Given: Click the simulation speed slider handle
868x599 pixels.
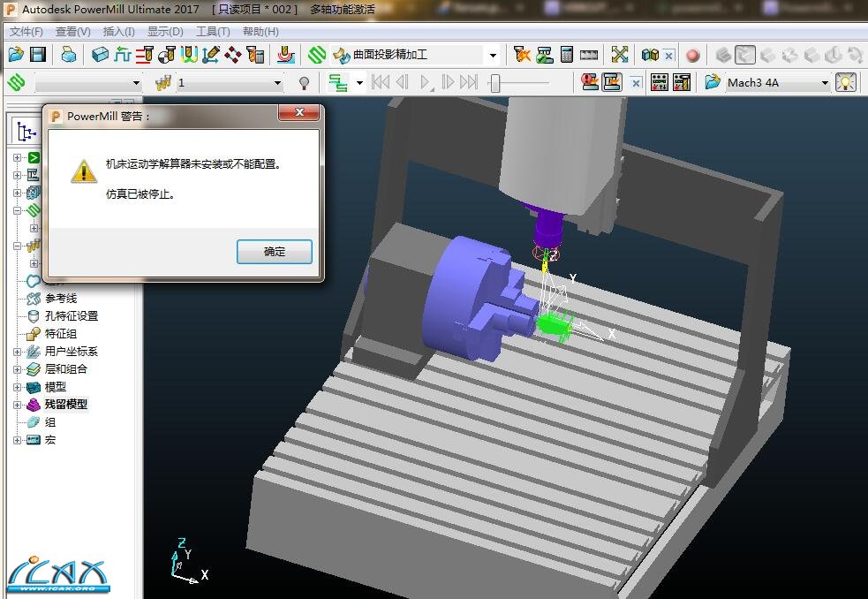Looking at the screenshot, I should pyautogui.click(x=495, y=83).
